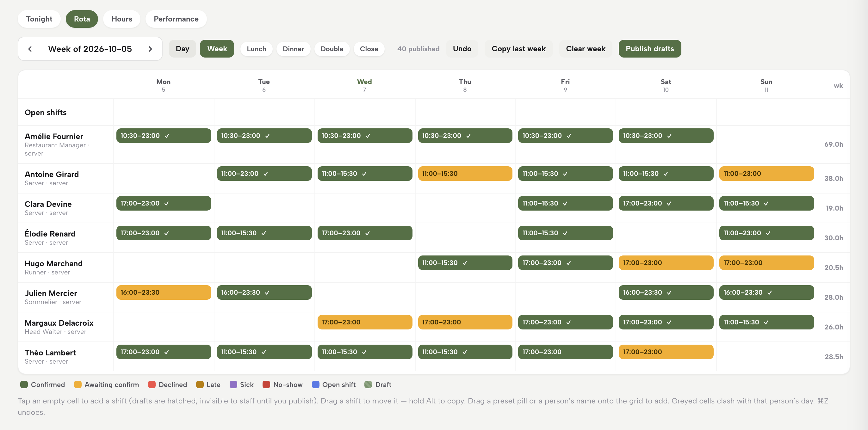Switch to the Tonight tab

click(39, 19)
